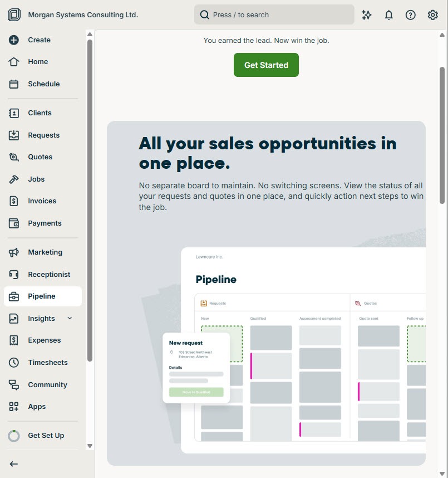
Task: Open Requests label in sidebar
Action: coord(44,135)
